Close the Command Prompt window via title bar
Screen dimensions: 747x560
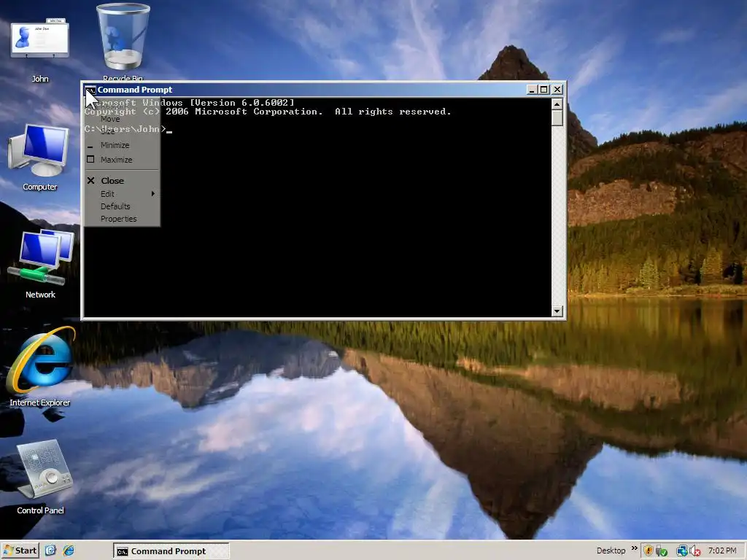click(557, 90)
